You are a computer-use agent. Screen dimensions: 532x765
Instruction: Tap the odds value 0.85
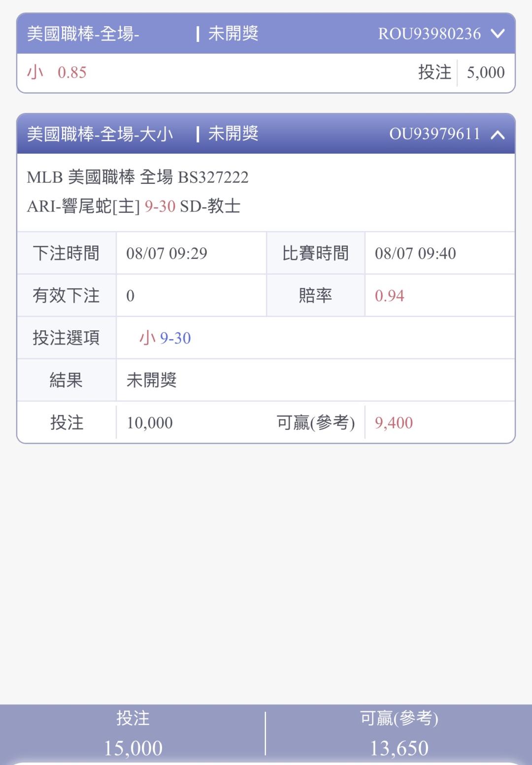(72, 72)
